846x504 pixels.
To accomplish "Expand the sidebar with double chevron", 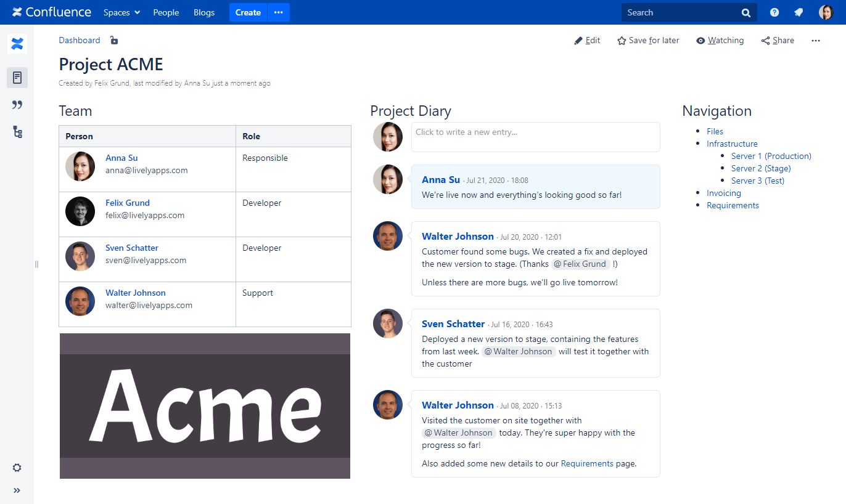I will 17,490.
